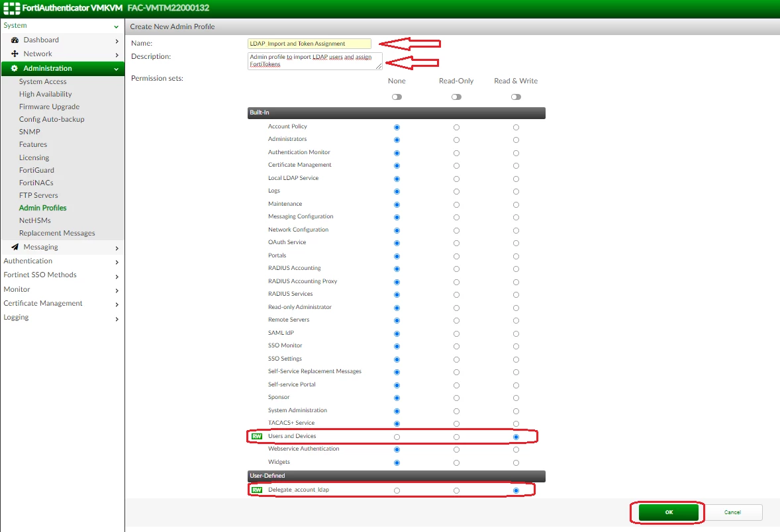Set Widgets to Read-Only
780x532 pixels.
(456, 463)
